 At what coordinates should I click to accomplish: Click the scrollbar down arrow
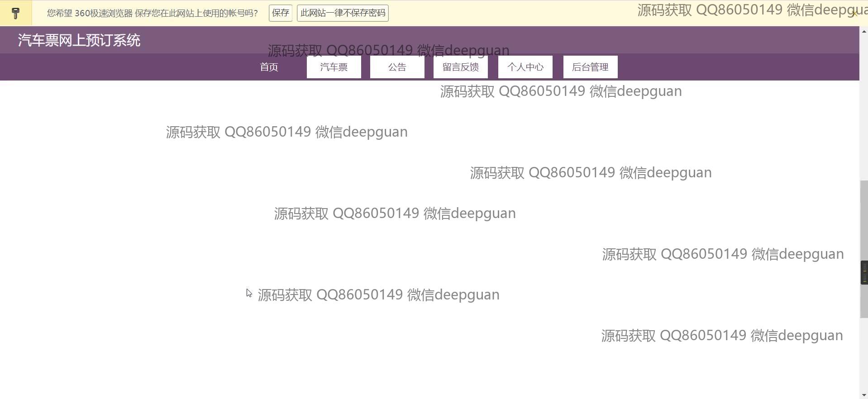coord(864,394)
